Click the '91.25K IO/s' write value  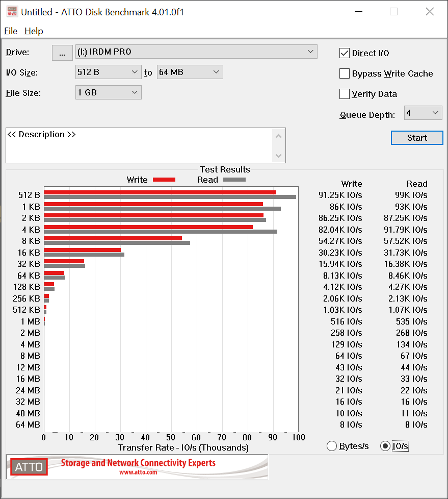pos(340,195)
